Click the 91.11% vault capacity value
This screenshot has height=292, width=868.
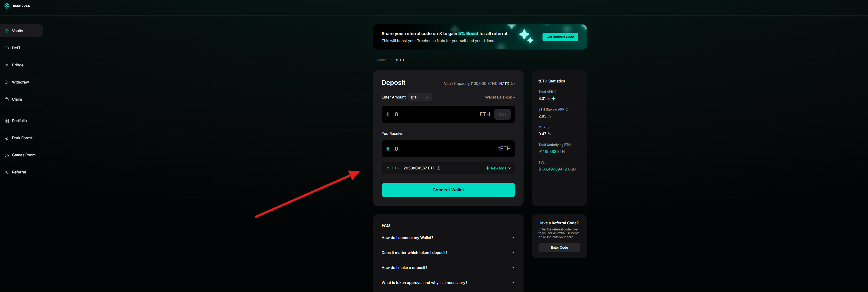[x=504, y=84]
